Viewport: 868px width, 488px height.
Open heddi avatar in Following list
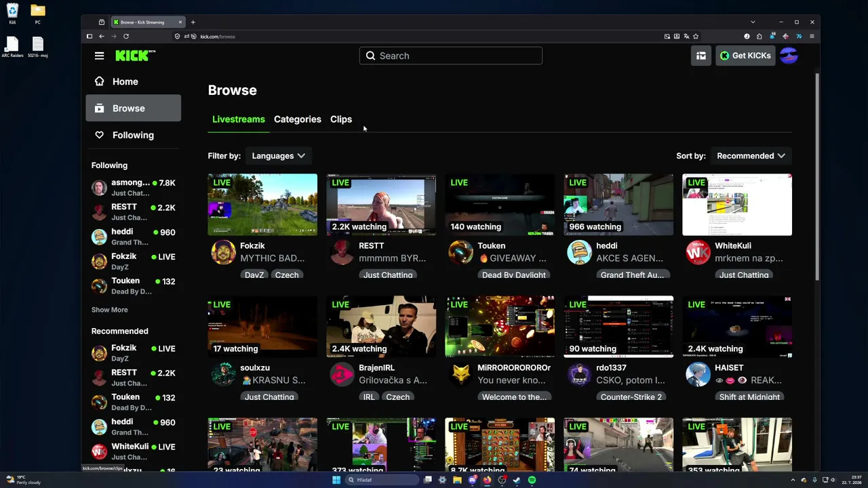[99, 237]
